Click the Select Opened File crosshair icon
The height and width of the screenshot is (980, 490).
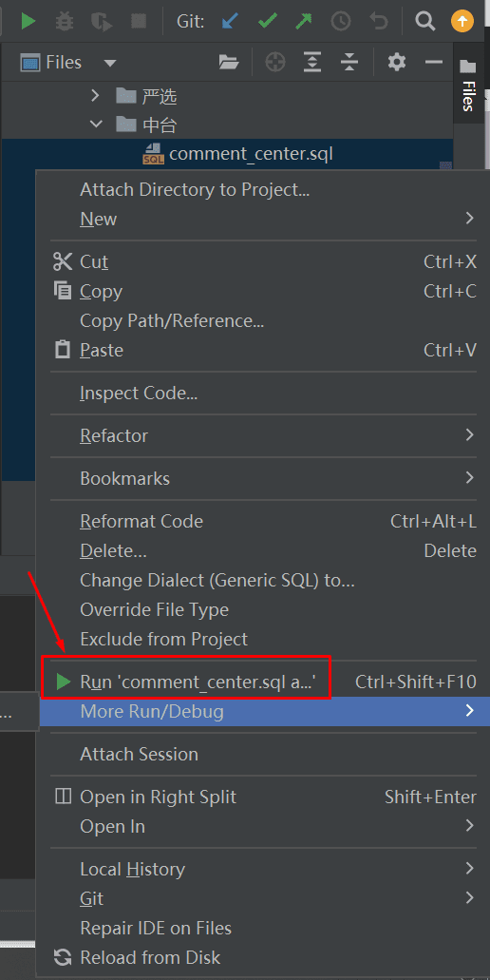pos(275,62)
